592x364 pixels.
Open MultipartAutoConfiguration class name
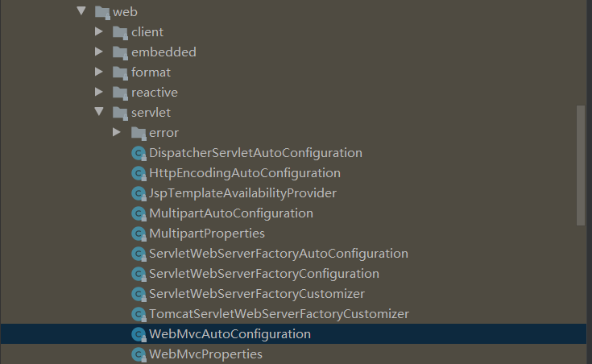click(x=231, y=213)
